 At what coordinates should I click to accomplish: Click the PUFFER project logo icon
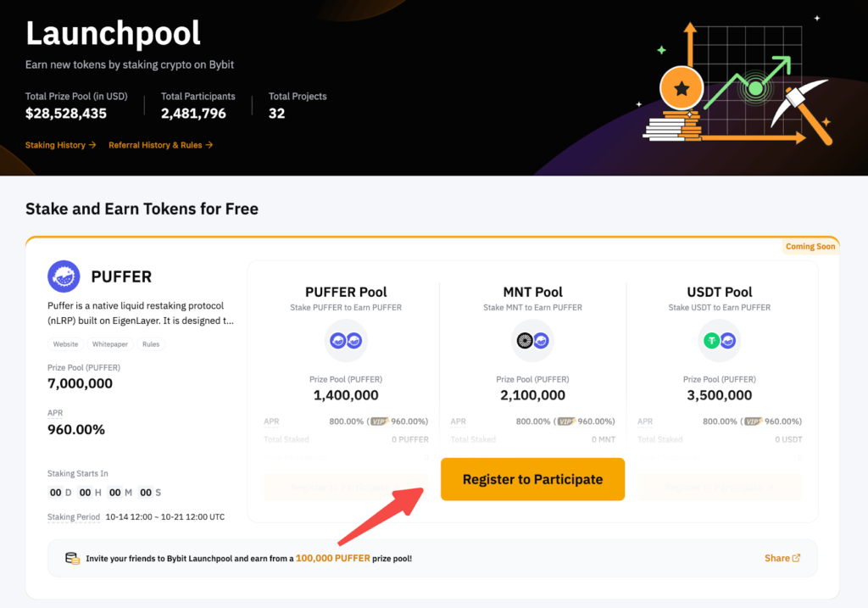click(x=63, y=276)
